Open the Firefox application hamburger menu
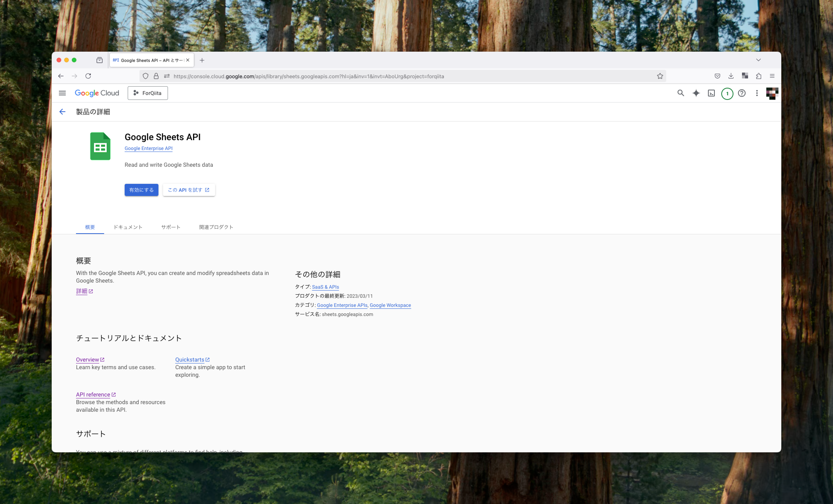The image size is (833, 504). point(772,76)
